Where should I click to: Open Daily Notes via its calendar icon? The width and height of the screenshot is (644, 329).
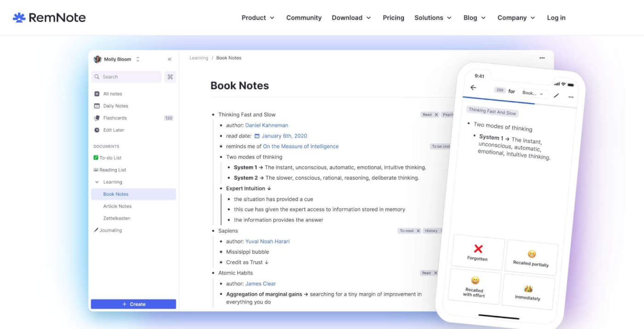[98, 106]
